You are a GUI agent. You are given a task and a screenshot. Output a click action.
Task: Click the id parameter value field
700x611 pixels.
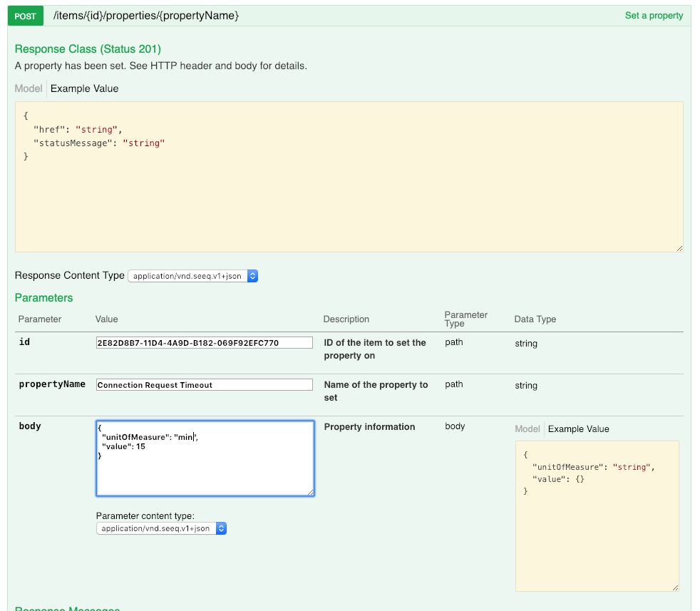[205, 342]
